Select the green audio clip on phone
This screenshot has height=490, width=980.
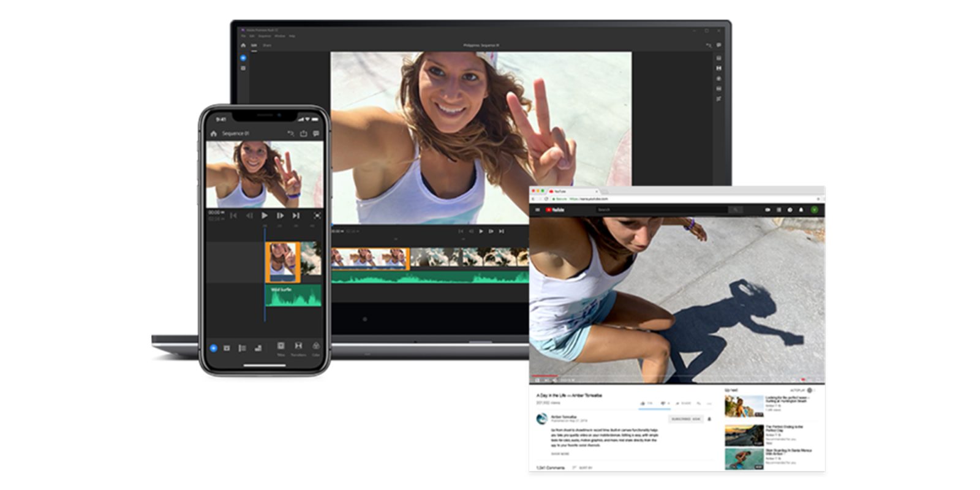pyautogui.click(x=293, y=296)
